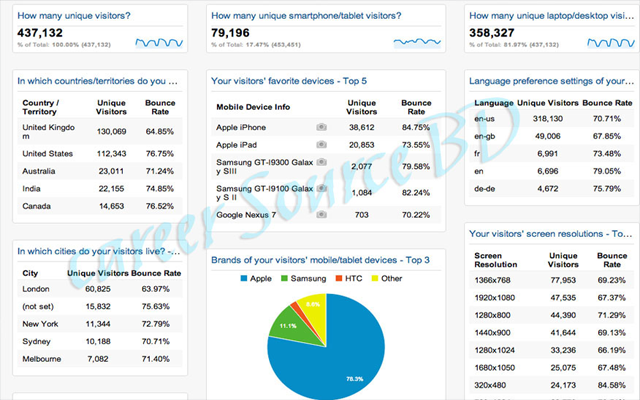Select the blue 78.3% pie slice

pos(339,359)
